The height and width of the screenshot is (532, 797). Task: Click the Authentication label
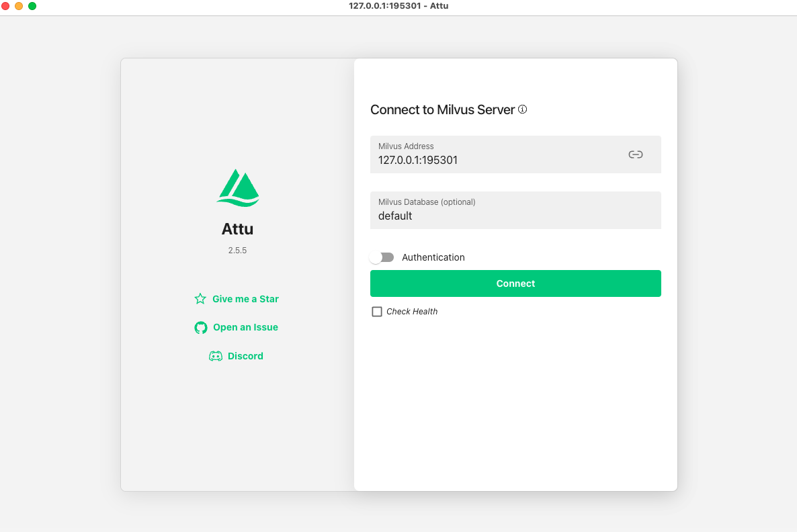[x=433, y=258]
